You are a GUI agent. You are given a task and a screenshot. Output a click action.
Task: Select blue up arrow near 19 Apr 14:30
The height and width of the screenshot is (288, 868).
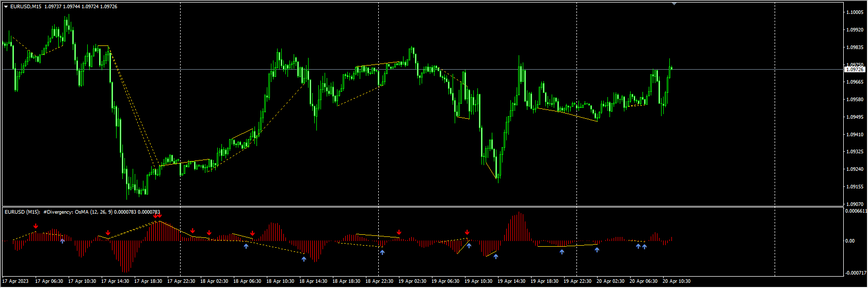496,257
